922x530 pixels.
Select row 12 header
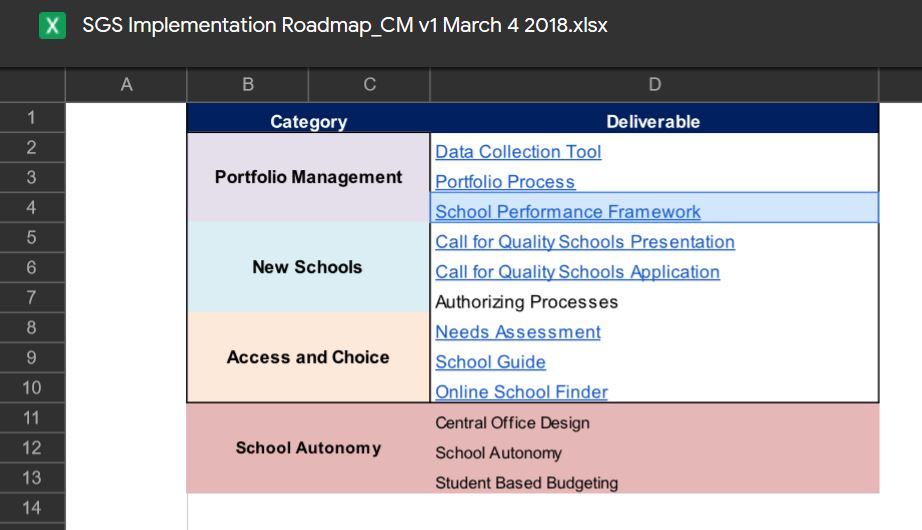click(32, 448)
